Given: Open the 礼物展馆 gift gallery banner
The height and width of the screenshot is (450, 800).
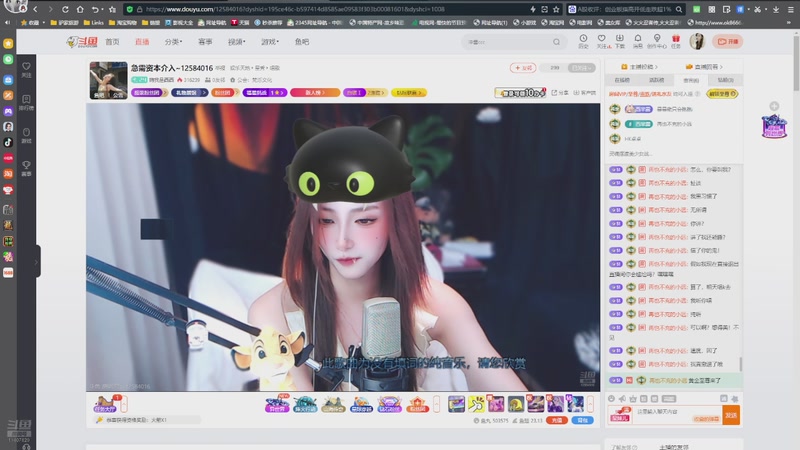Looking at the screenshot, I should (189, 93).
